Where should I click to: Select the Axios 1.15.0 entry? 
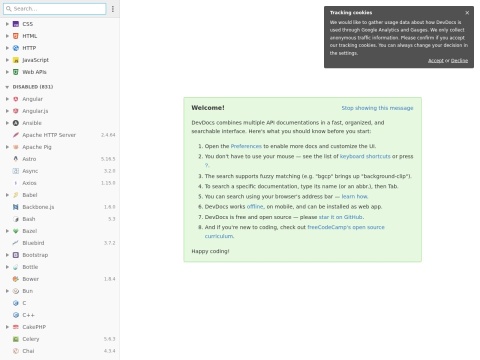(x=60, y=183)
